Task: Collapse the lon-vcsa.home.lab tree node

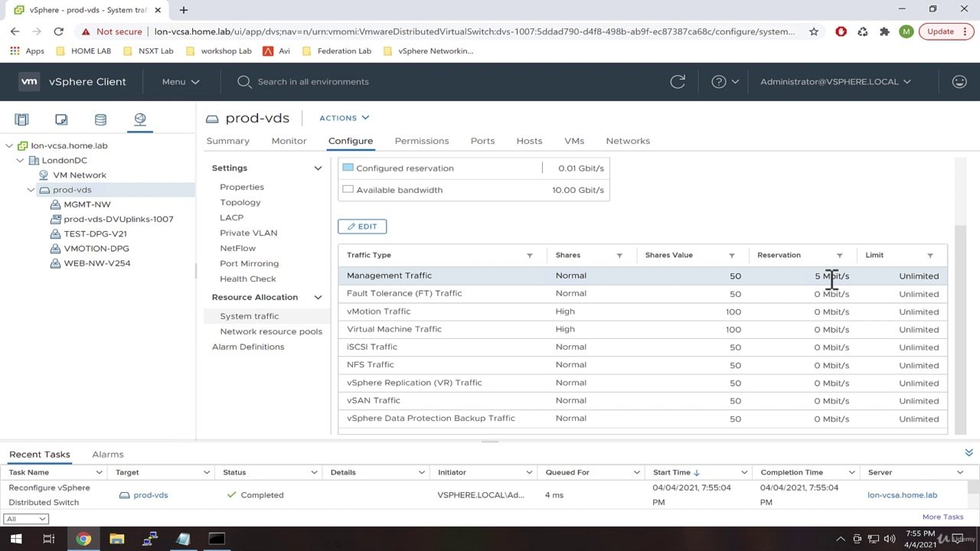Action: (x=9, y=145)
